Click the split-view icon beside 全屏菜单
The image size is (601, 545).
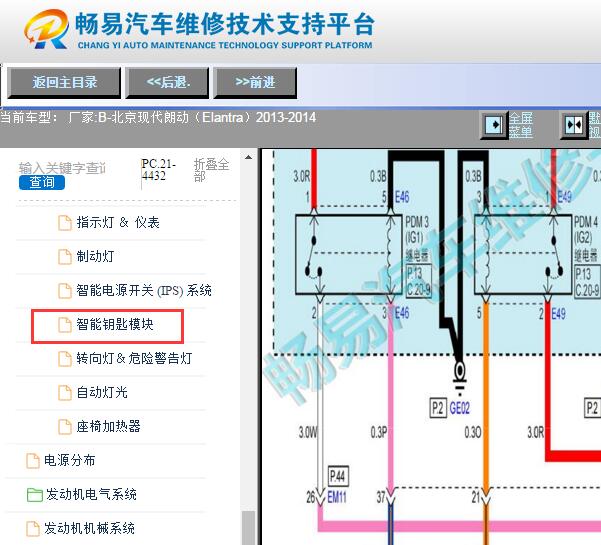tap(574, 125)
